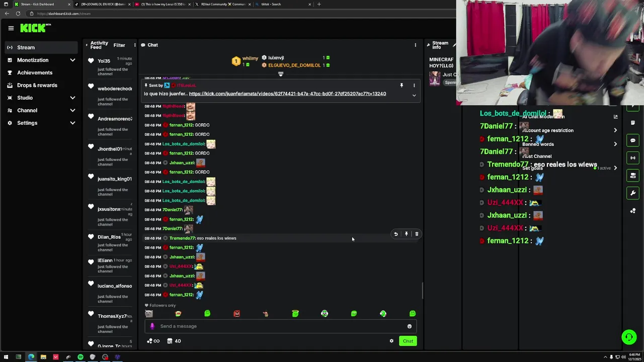Click ELGUEVO_DE_DOMILOL in chat leaderboard
Screen dimensions: 644x362
(294, 65)
